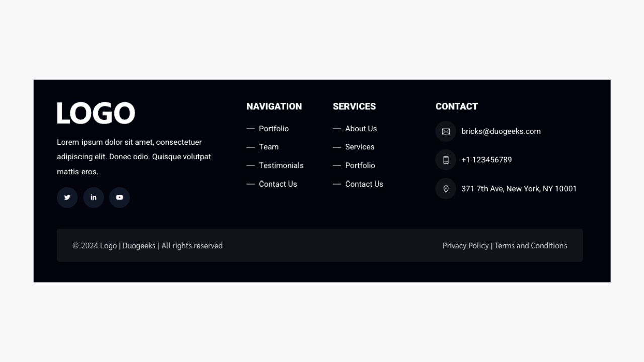Click the white LOGO image
The height and width of the screenshot is (362, 644).
pos(96,113)
